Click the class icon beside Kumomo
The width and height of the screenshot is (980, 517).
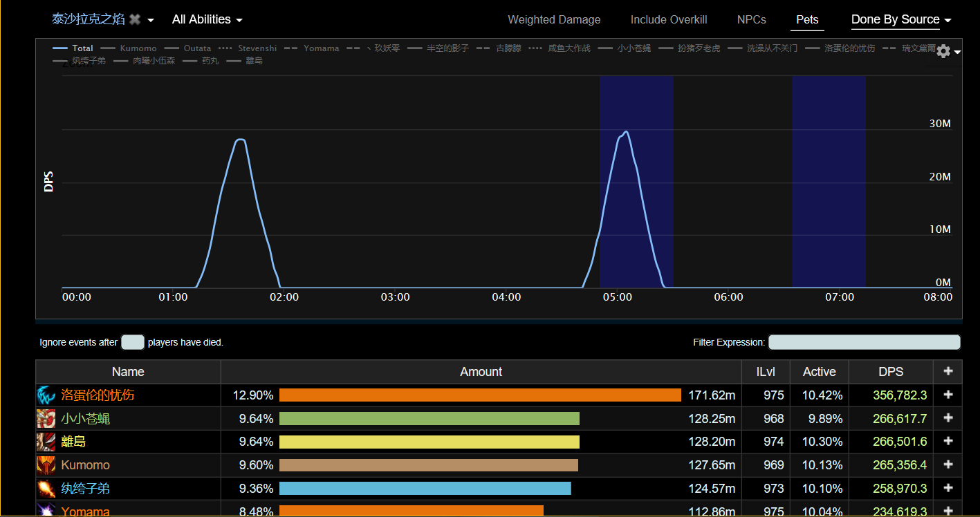coord(46,465)
